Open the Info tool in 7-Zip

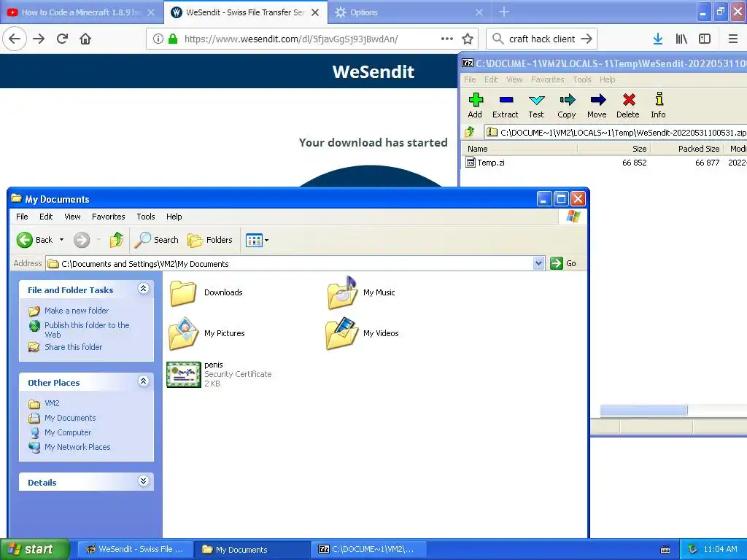pos(659,105)
